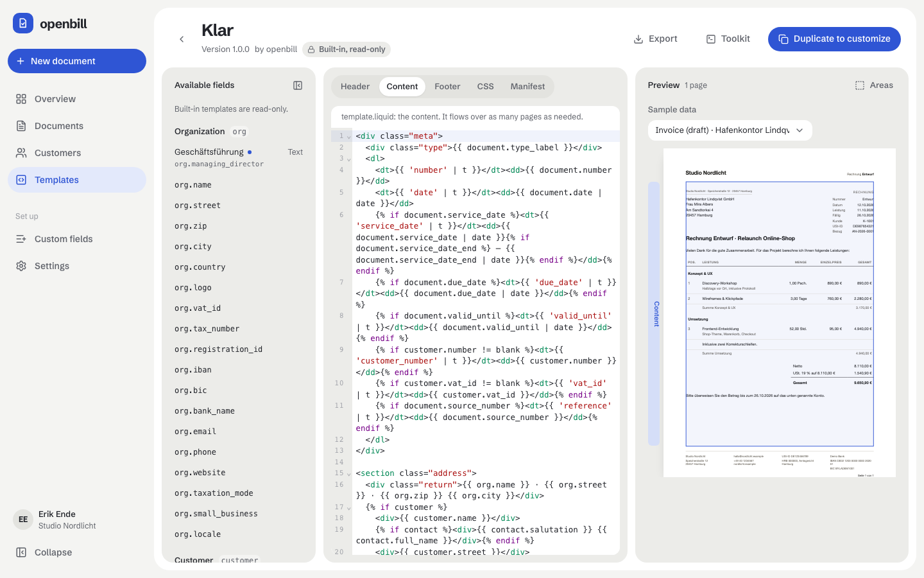This screenshot has height=578, width=924.
Task: Fold code at line 17
Action: 349,508
